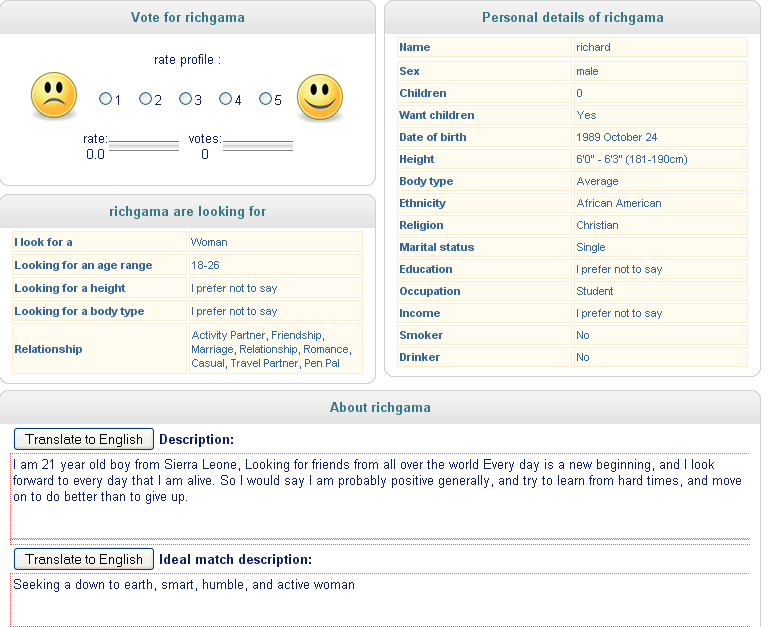Click the happy smiley face icon
This screenshot has width=769, height=627.
(x=320, y=97)
